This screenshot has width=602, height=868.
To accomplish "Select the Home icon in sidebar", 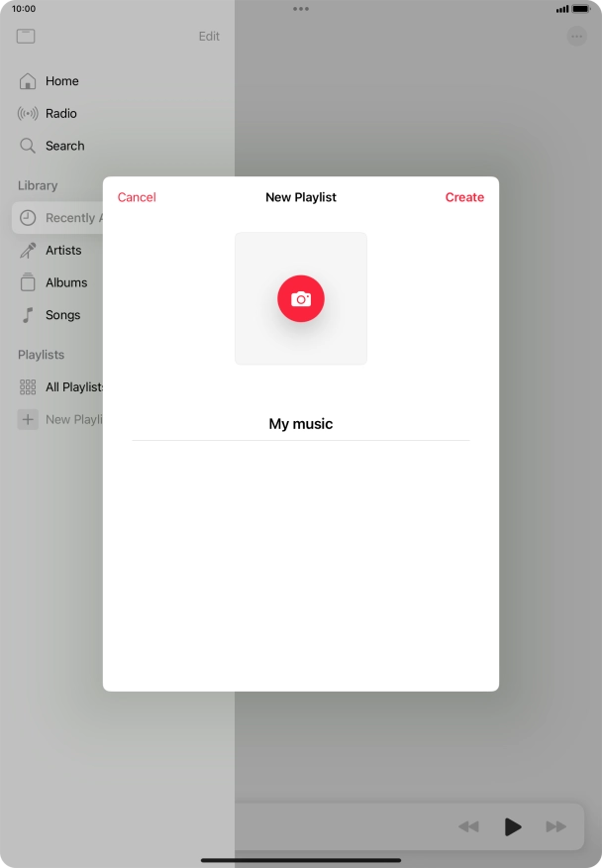I will pyautogui.click(x=28, y=81).
